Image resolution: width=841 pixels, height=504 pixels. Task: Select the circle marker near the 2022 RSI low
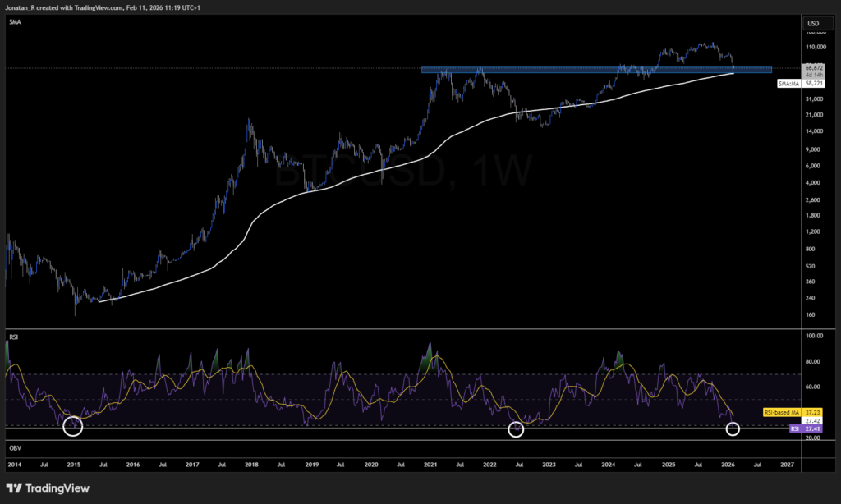click(x=516, y=429)
